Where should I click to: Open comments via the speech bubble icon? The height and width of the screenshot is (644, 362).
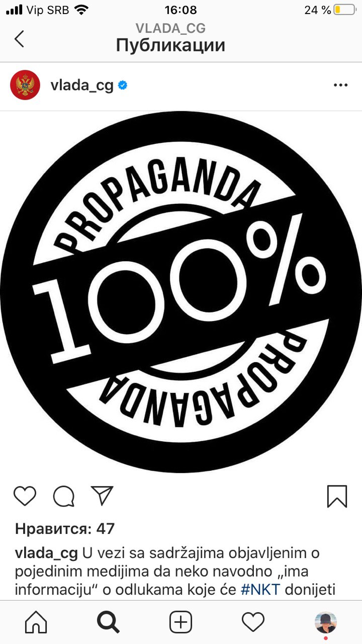point(64,496)
